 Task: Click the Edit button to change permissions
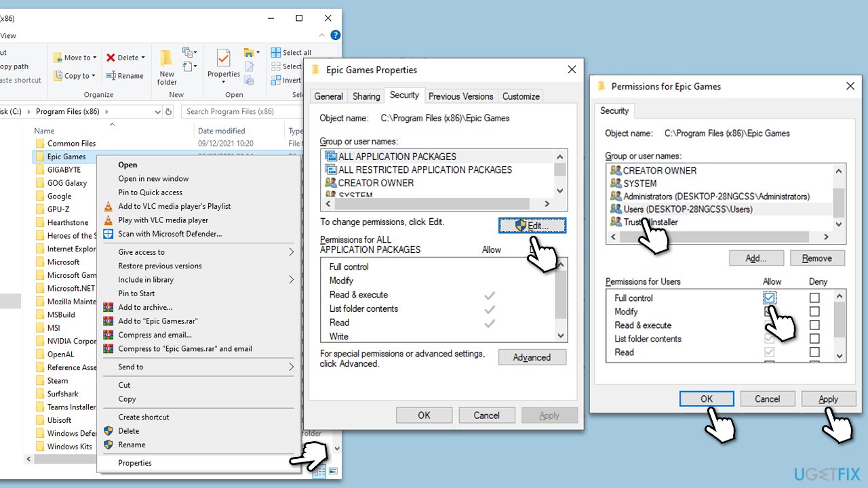coord(532,225)
